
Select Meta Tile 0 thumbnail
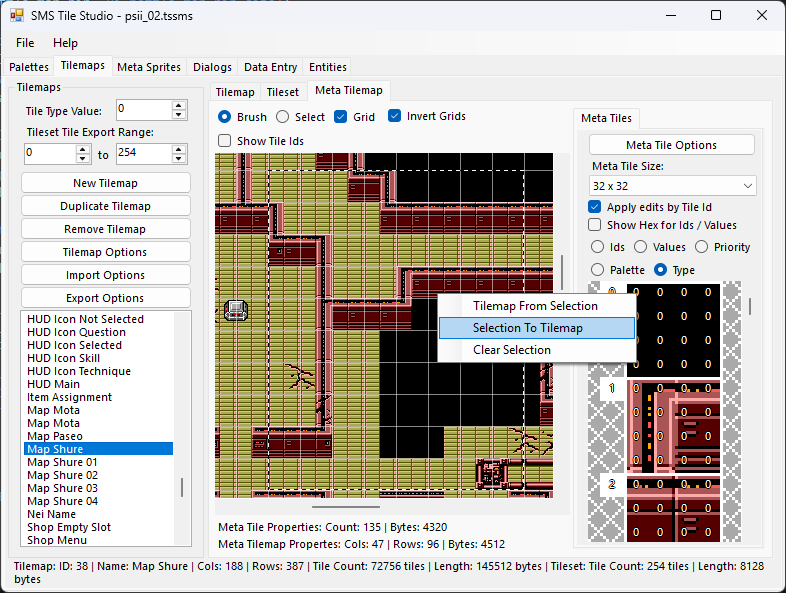pyautogui.click(x=673, y=330)
